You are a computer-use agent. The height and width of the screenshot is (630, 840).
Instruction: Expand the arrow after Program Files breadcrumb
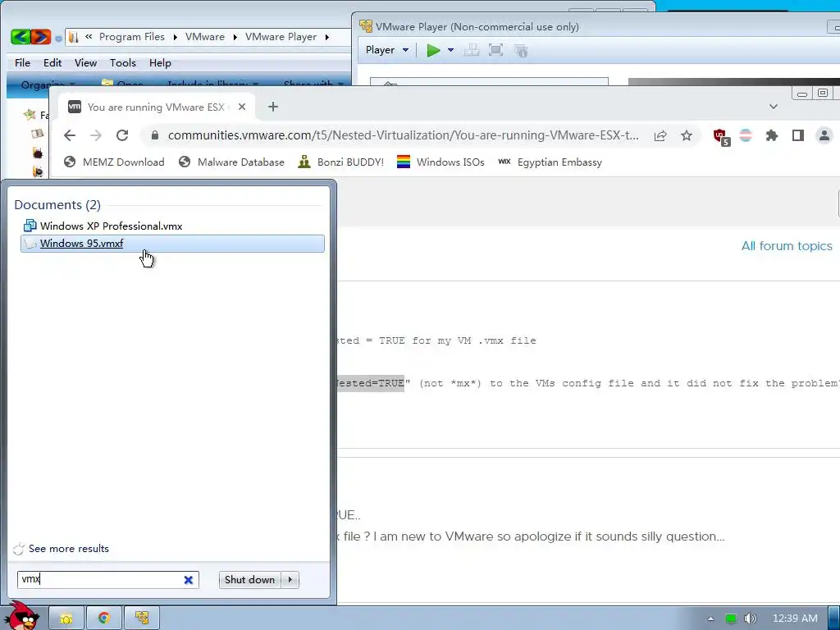pos(176,36)
